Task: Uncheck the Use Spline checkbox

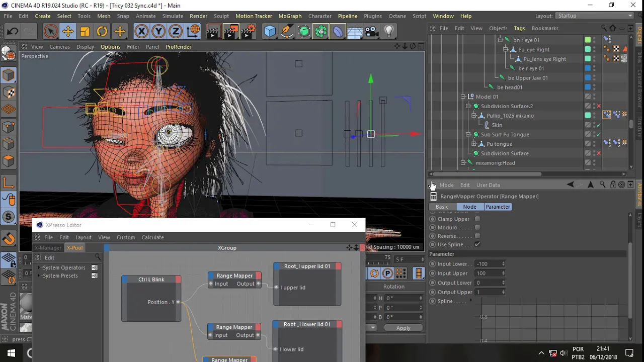Action: [x=477, y=244]
